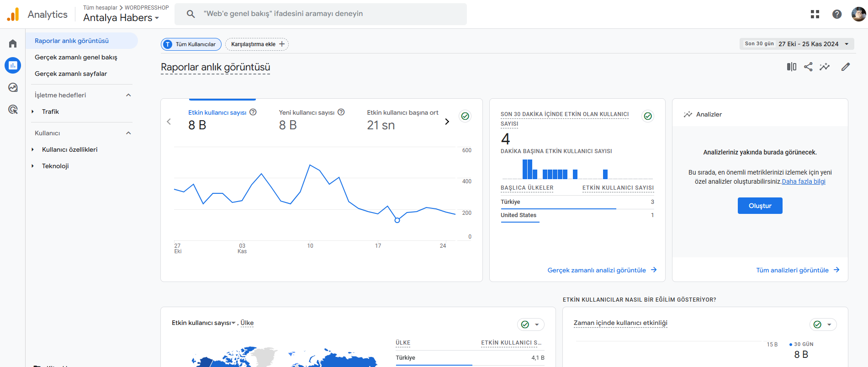868x367 pixels.
Task: Open Gerçek zamanlı genel bakış report
Action: coord(76,57)
